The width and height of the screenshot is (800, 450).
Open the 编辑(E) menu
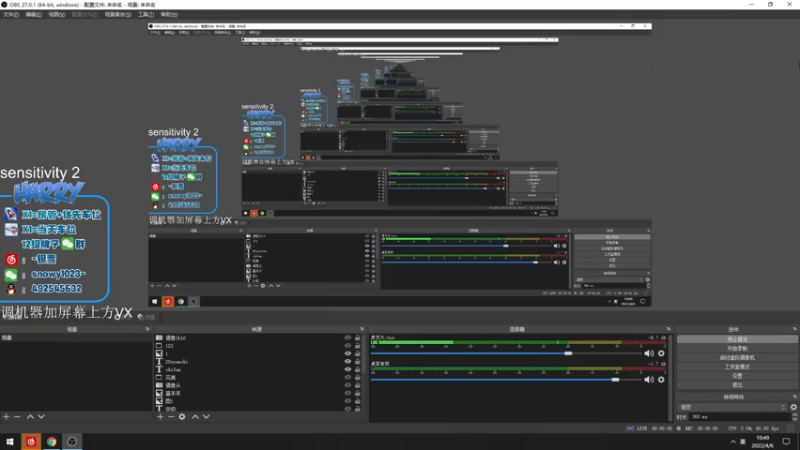point(34,15)
